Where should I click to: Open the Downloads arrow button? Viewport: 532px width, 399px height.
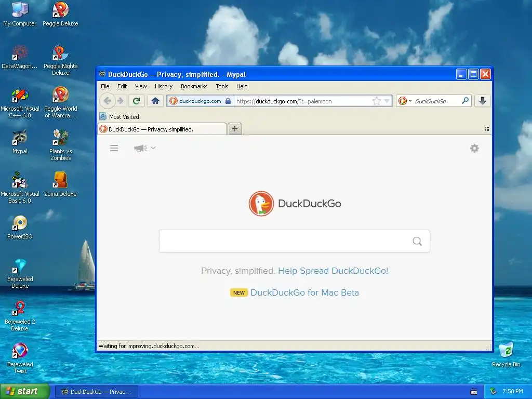click(483, 101)
